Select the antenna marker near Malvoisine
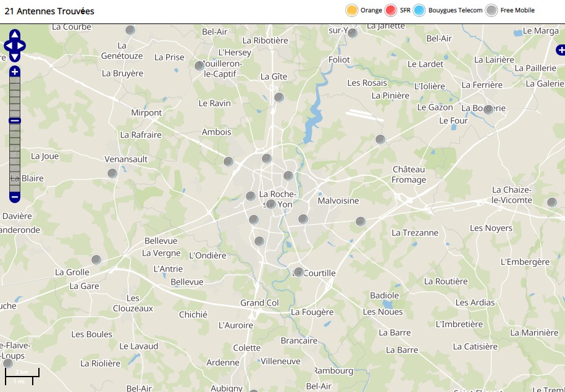This screenshot has width=565, height=392. (303, 219)
